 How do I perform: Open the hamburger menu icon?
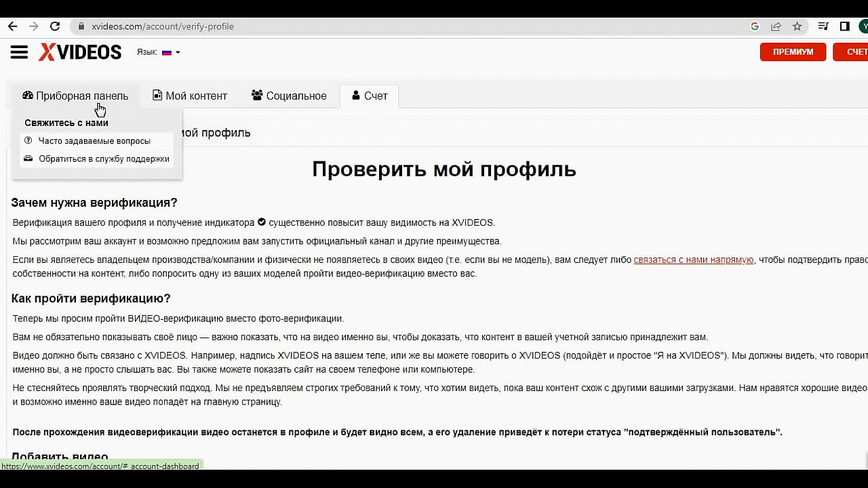[x=19, y=52]
